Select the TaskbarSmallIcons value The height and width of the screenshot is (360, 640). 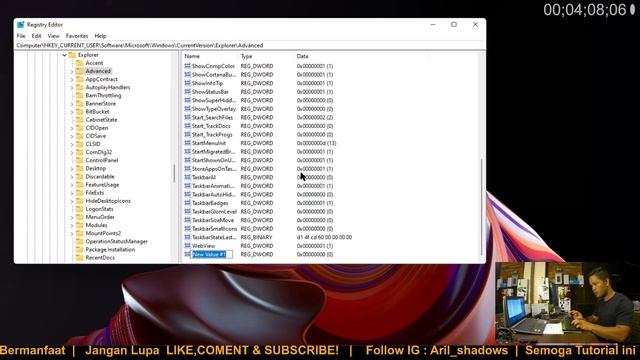(214, 229)
